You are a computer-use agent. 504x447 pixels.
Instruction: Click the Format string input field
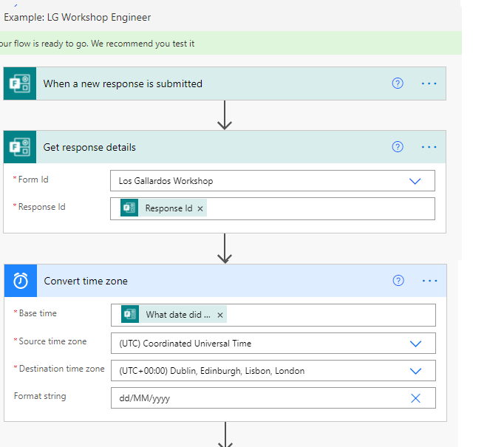(259, 398)
